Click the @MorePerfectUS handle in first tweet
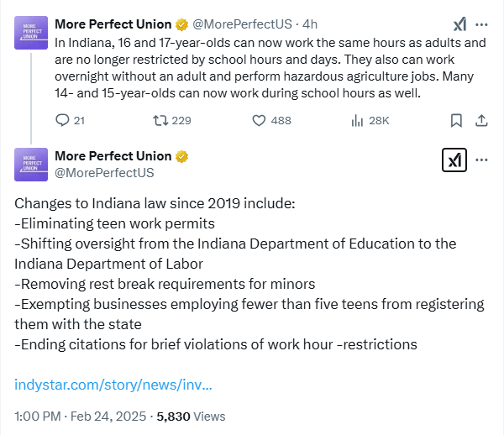 click(242, 24)
